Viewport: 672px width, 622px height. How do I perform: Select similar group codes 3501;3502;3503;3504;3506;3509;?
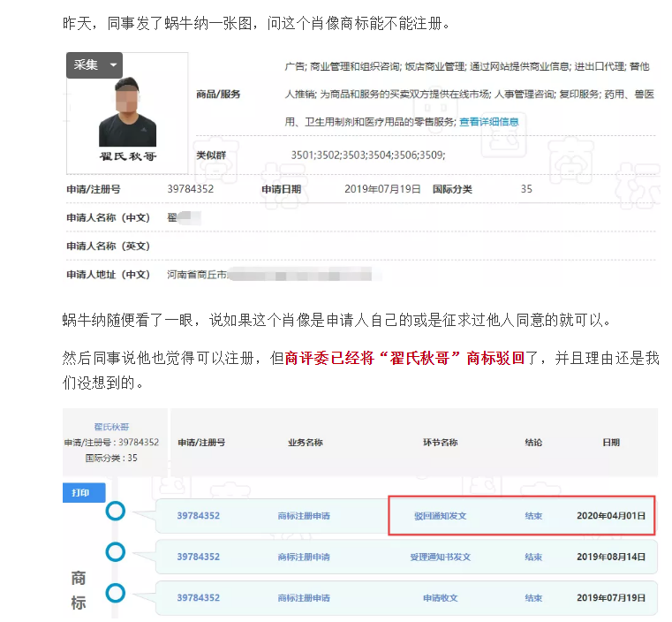[368, 155]
